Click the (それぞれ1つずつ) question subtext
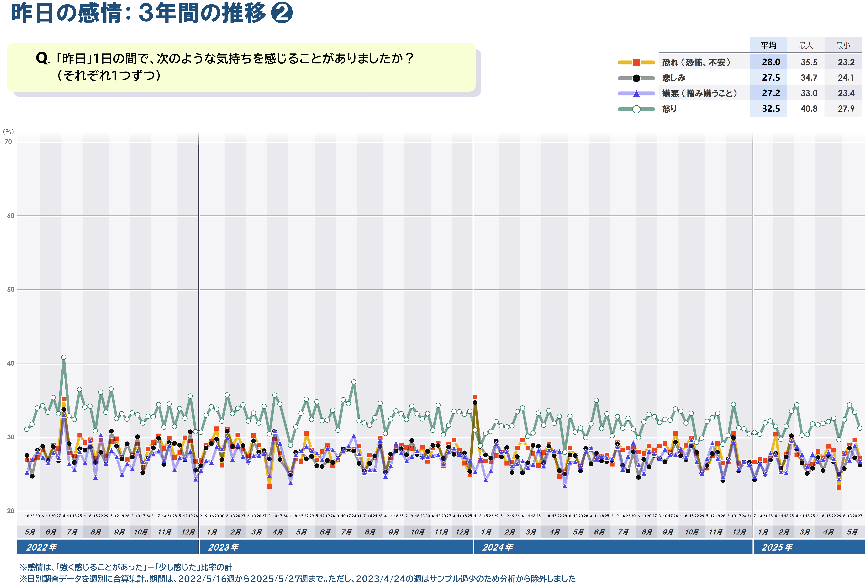 point(109,75)
